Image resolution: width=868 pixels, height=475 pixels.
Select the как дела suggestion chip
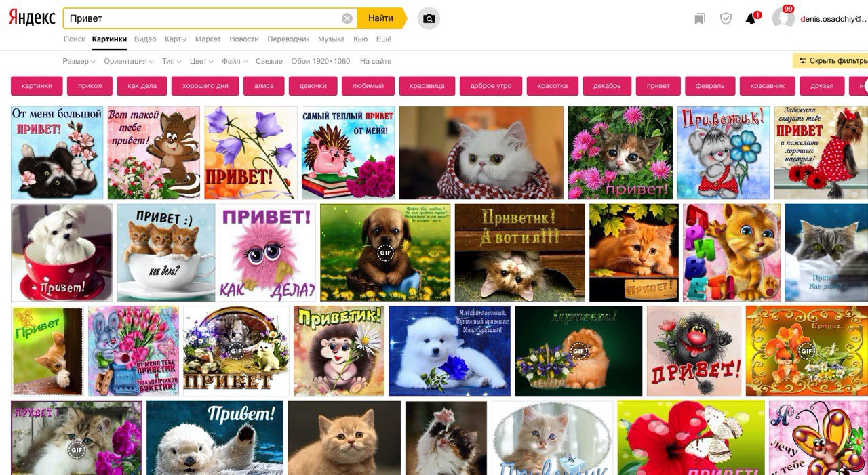(x=142, y=86)
